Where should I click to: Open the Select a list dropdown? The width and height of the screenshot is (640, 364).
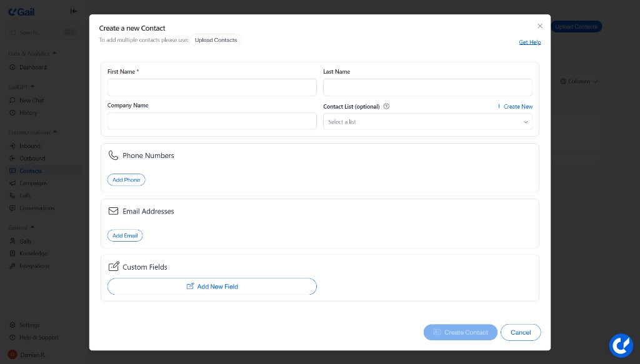pyautogui.click(x=427, y=122)
